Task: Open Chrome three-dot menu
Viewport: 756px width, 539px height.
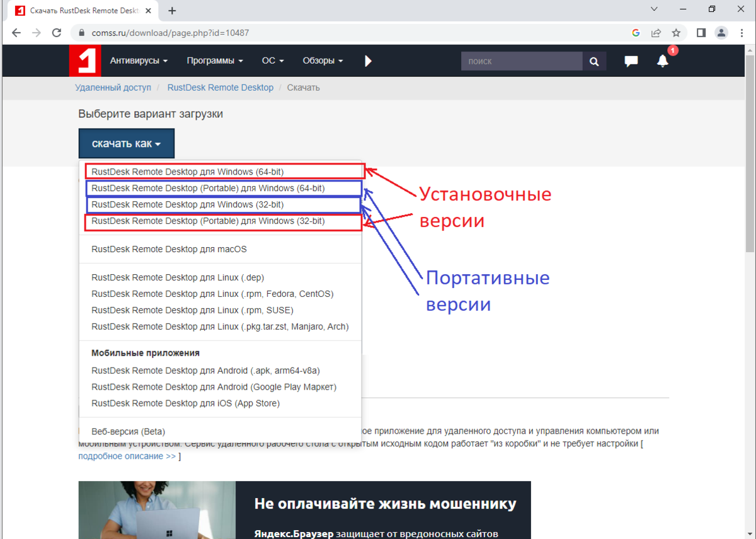Action: click(x=742, y=33)
